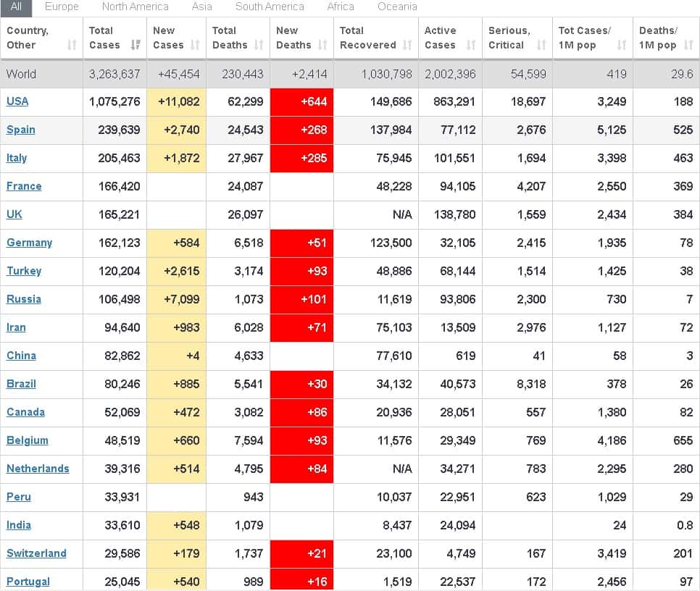Select Peru total cases 33,931
The height and width of the screenshot is (591, 700).
point(122,497)
